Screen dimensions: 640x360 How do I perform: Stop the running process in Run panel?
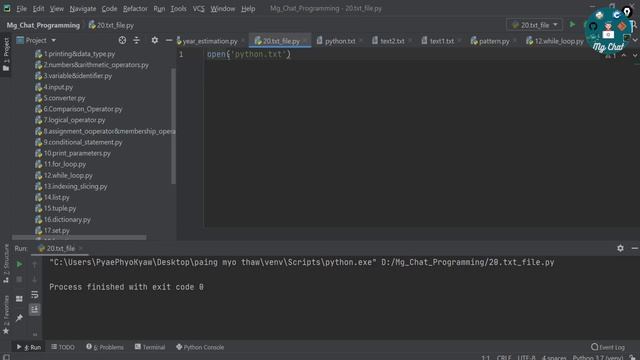[19, 280]
